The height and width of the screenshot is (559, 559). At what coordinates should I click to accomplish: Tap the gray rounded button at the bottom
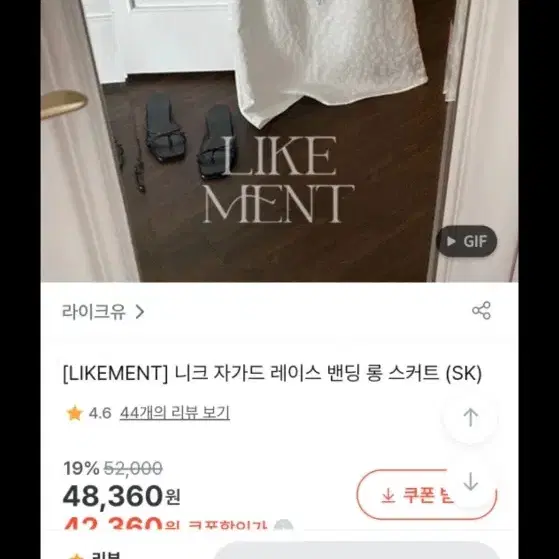pyautogui.click(x=357, y=550)
